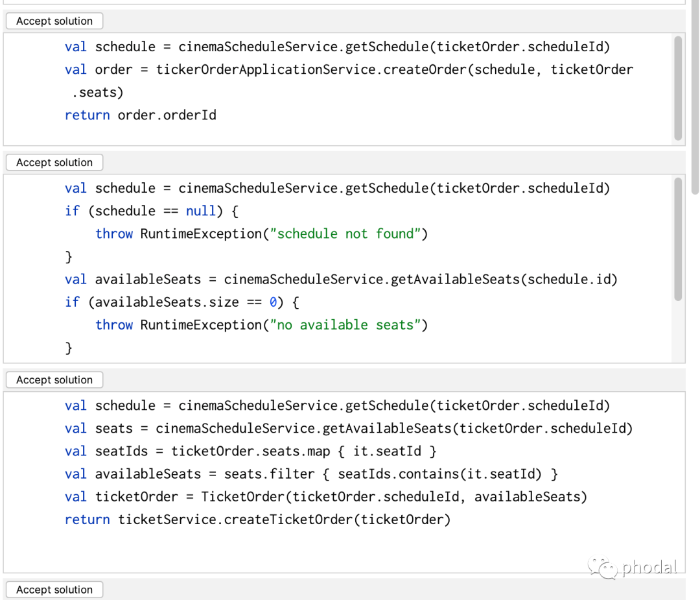Click the "no available seats" throw line

262,325
